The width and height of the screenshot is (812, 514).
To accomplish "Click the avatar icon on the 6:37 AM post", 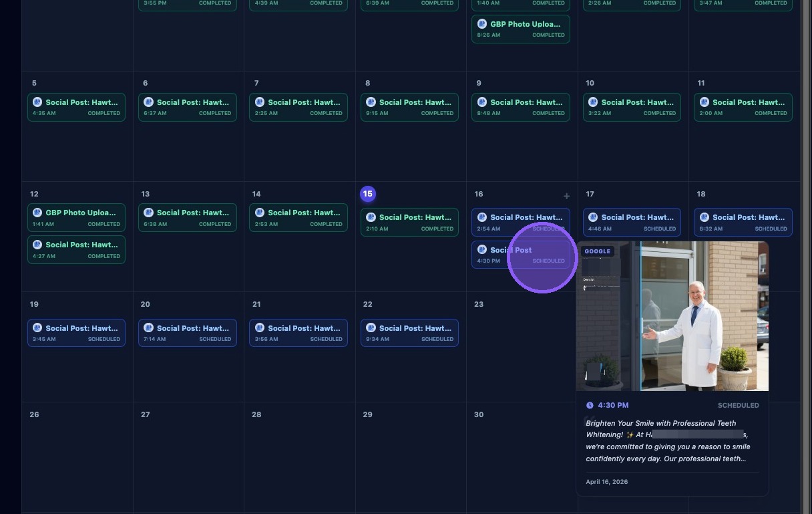I will [148, 102].
